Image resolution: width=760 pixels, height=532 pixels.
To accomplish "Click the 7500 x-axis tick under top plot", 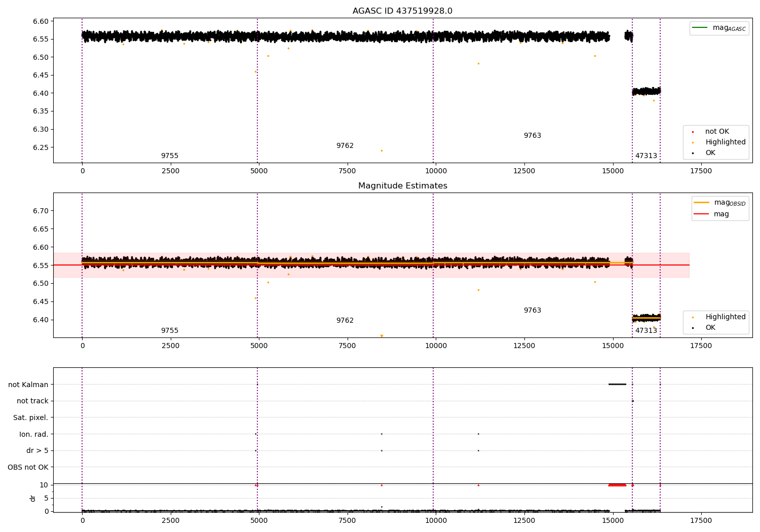I will click(348, 171).
